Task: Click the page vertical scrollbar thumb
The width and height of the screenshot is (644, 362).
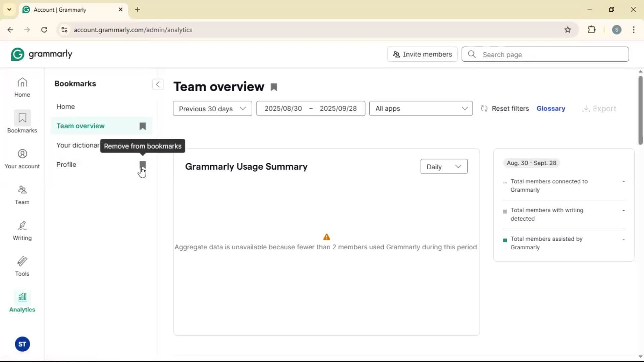Action: point(640,111)
